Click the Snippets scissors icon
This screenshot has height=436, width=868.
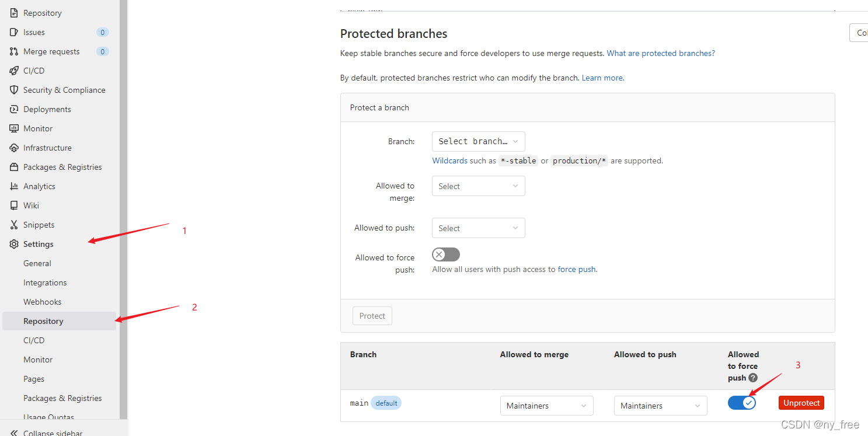click(x=14, y=225)
